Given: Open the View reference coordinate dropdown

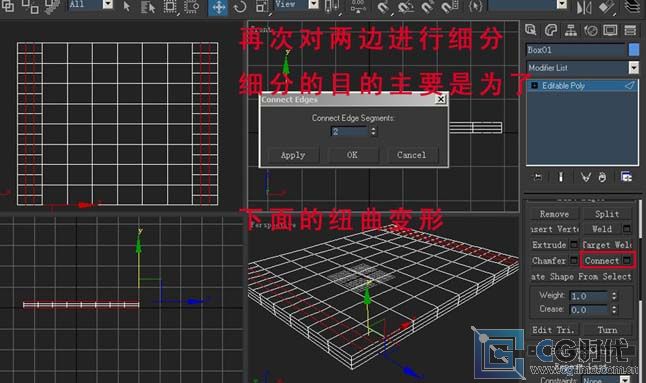Looking at the screenshot, I should click(296, 4).
